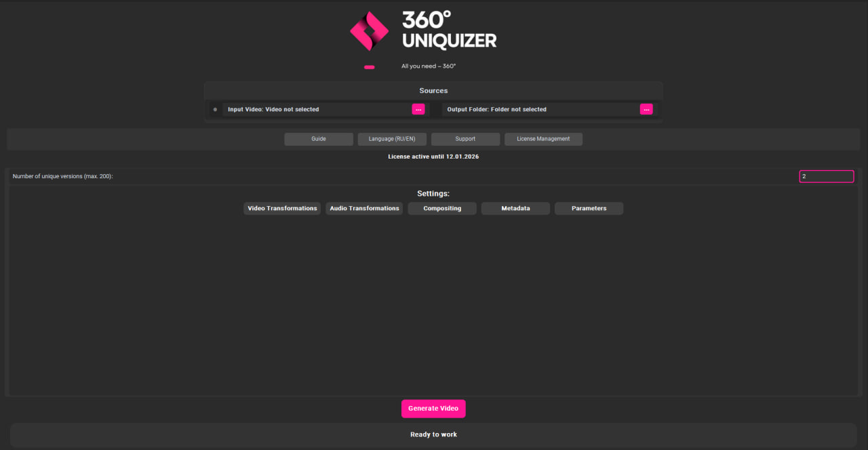Open the Guide

318,138
